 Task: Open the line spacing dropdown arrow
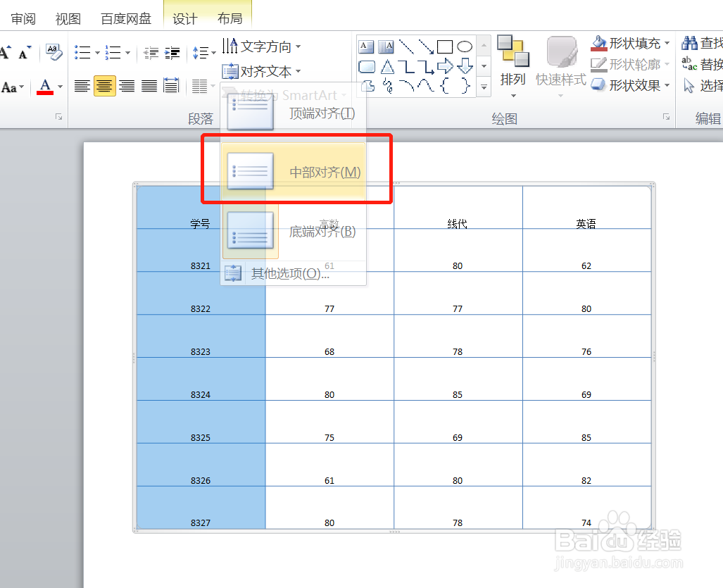click(x=213, y=53)
